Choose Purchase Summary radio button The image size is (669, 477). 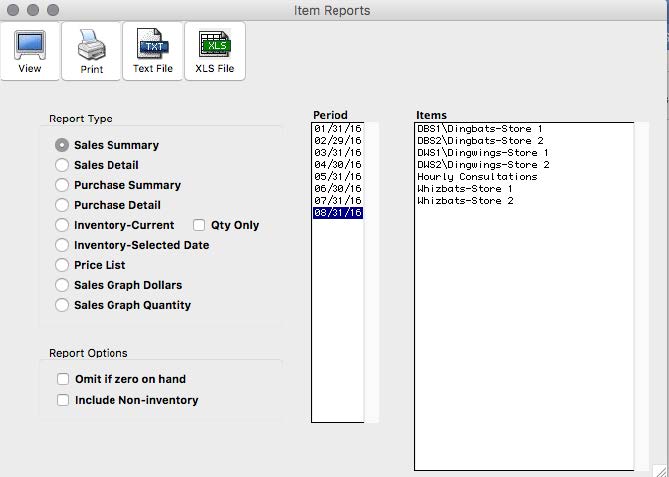[x=63, y=185]
